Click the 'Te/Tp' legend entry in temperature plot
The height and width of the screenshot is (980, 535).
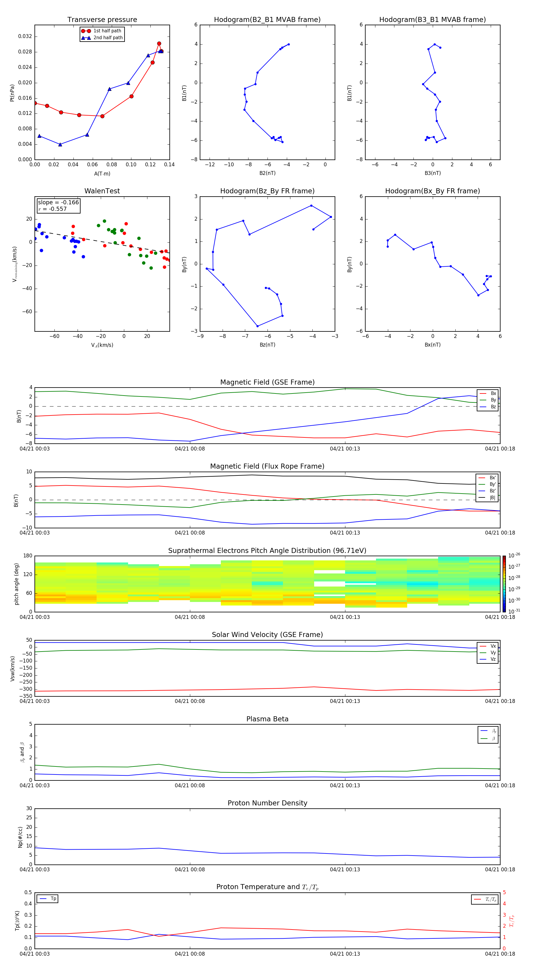pos(485,899)
